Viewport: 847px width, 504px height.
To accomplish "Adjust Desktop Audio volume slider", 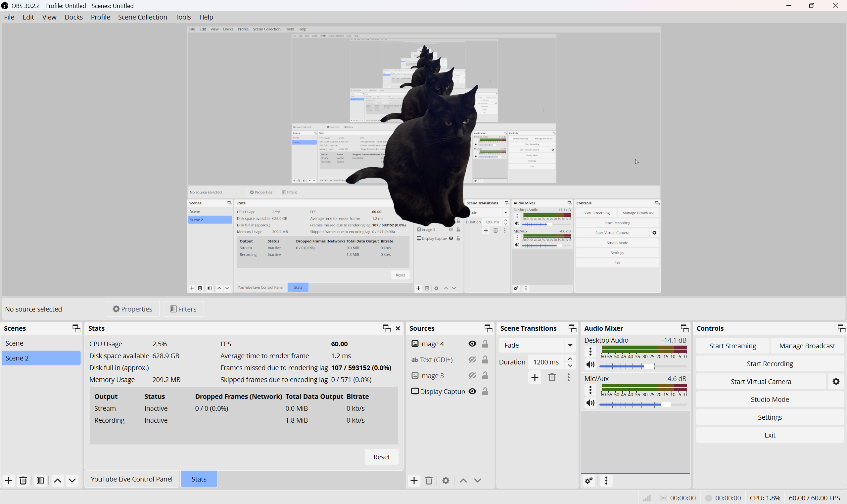I will coord(643,366).
